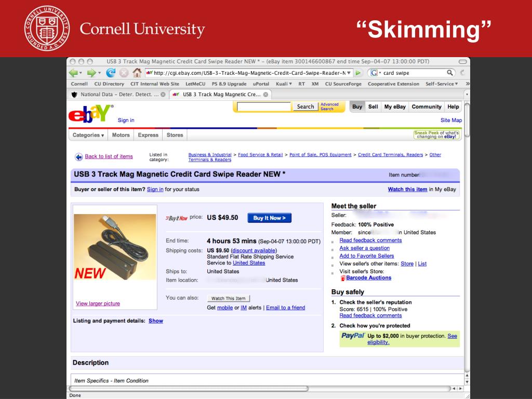The height and width of the screenshot is (399, 532).
Task: Open the eBay Categories dropdown
Action: tap(88, 135)
